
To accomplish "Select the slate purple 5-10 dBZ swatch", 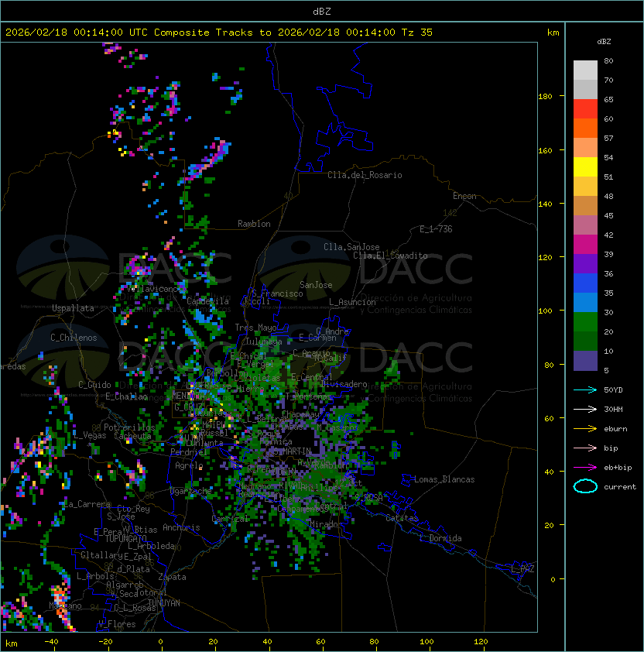I will pyautogui.click(x=585, y=361).
